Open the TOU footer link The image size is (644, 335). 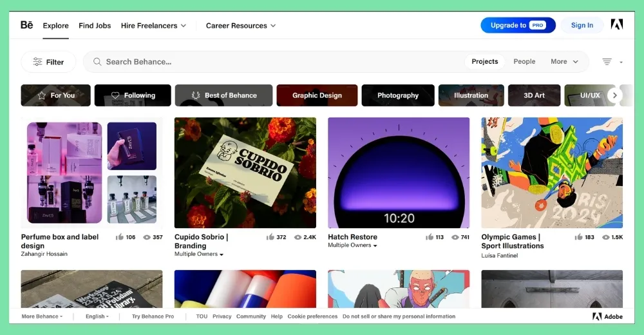[202, 316]
